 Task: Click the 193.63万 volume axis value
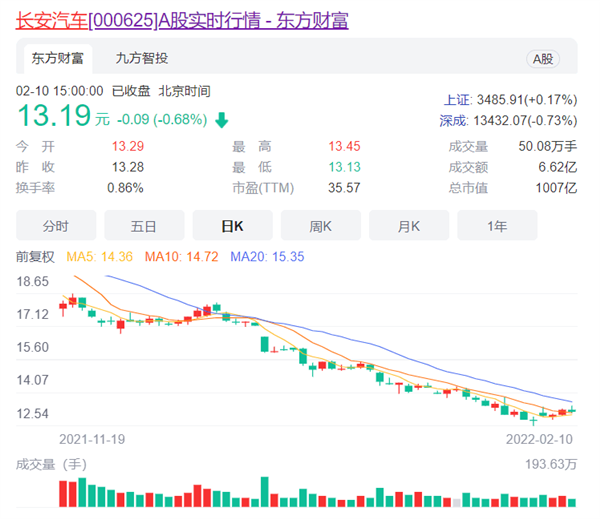point(551,464)
